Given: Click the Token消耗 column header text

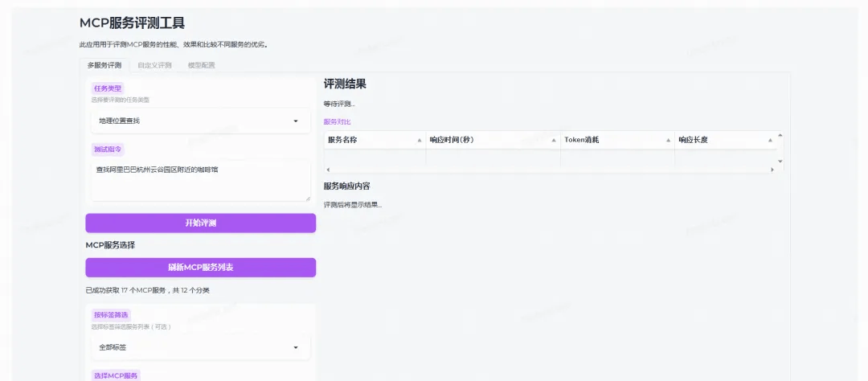Looking at the screenshot, I should pyautogui.click(x=581, y=140).
